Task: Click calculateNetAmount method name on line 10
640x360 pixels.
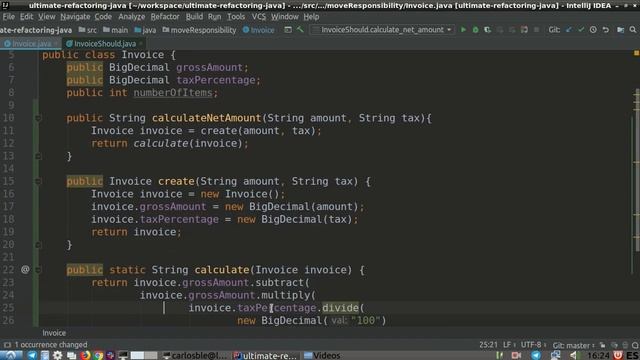Action: (207, 118)
